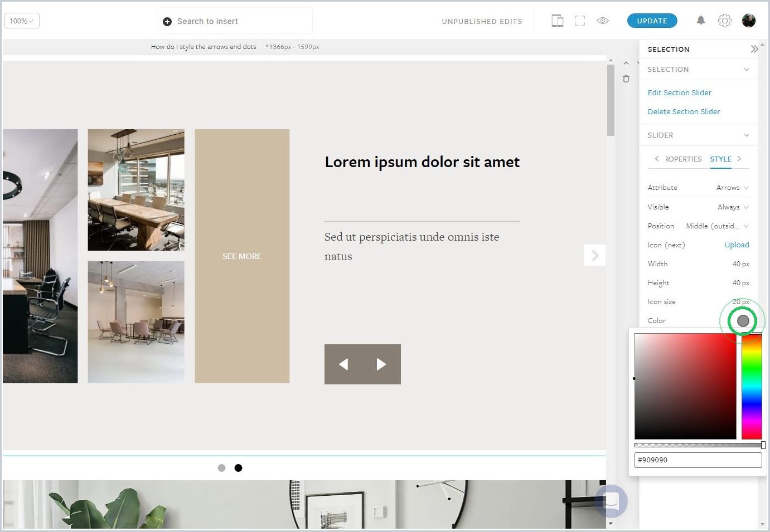Switch to the Style tab
The width and height of the screenshot is (770, 532).
coord(721,159)
